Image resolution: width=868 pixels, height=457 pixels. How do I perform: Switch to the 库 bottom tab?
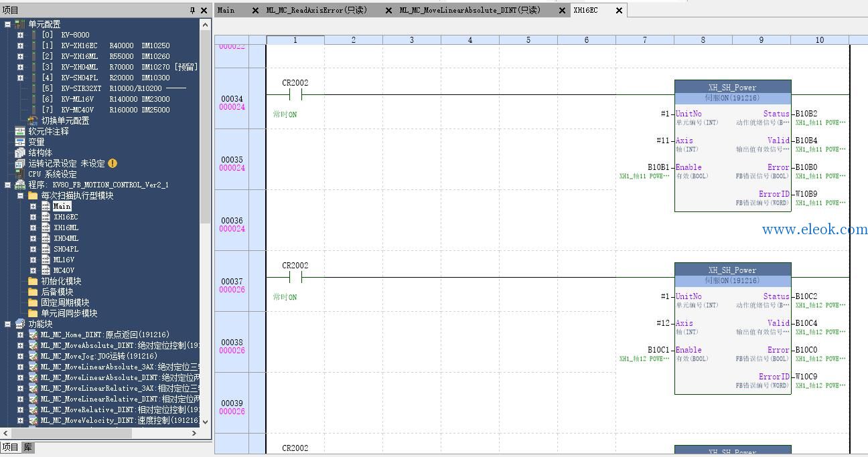pyautogui.click(x=28, y=448)
